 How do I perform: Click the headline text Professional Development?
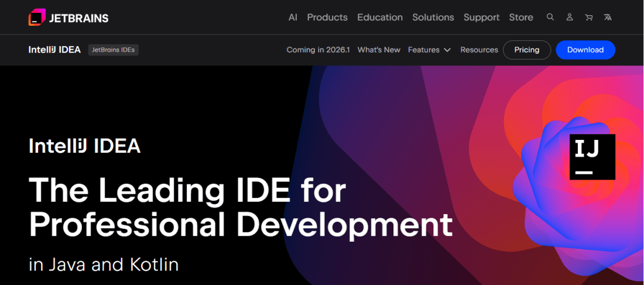coord(241,226)
